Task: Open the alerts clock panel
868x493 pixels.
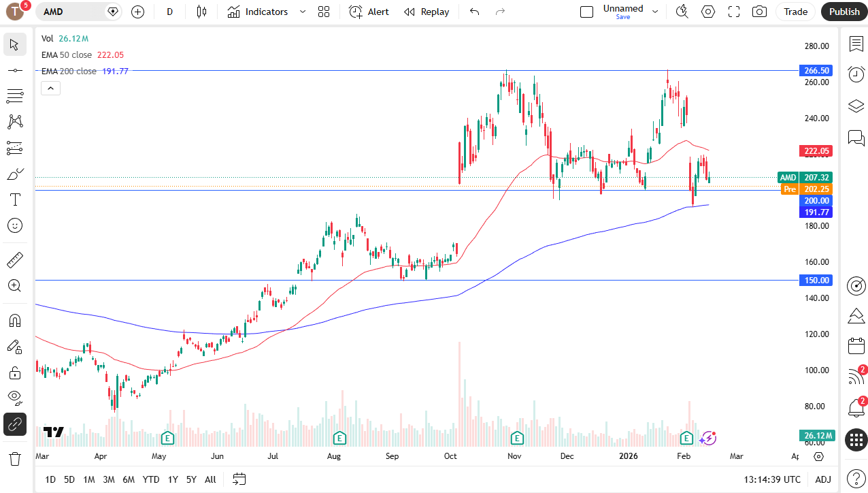Action: (x=856, y=75)
